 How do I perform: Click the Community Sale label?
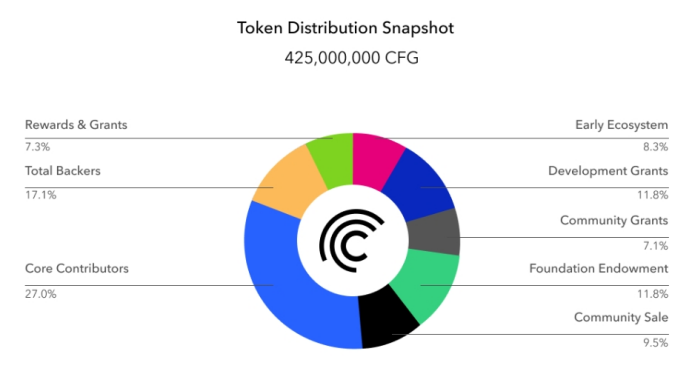[x=621, y=318]
